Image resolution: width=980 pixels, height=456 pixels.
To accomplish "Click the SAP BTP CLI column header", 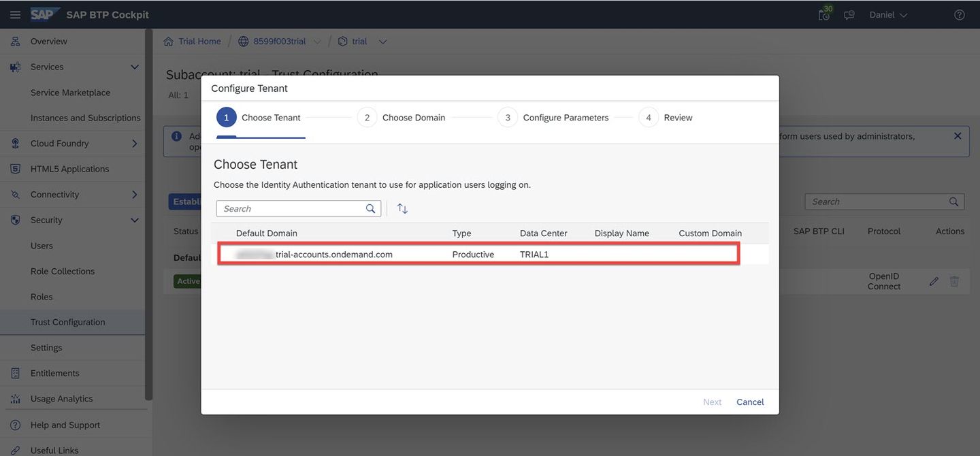I will pos(819,231).
